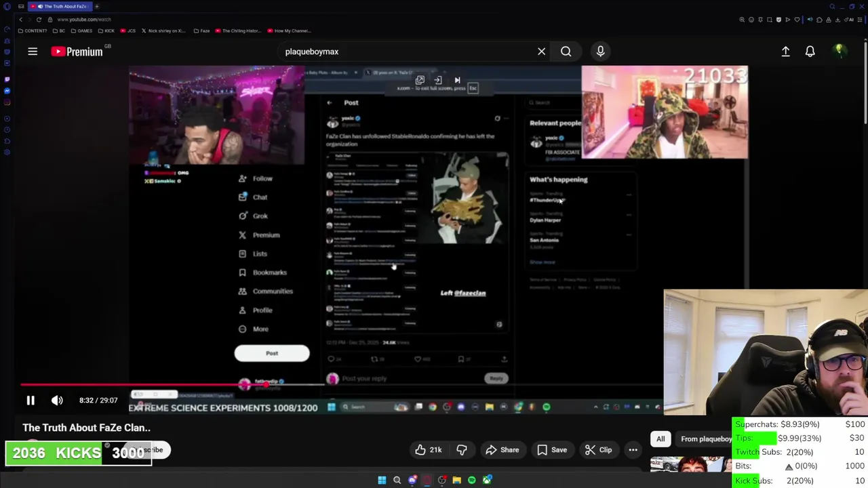The image size is (868, 488).
Task: Toggle the browser ad blocker shield
Action: tap(778, 20)
